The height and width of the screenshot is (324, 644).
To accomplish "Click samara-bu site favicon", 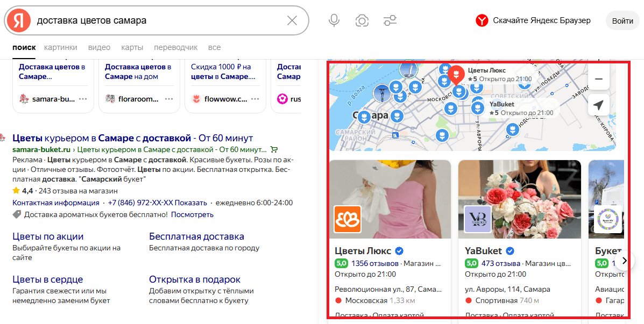I will click(24, 99).
